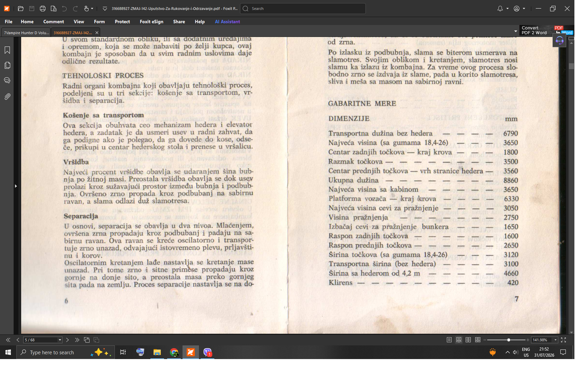The height and width of the screenshot is (383, 588).
Task: Print the document using the printer icon
Action: tap(43, 8)
